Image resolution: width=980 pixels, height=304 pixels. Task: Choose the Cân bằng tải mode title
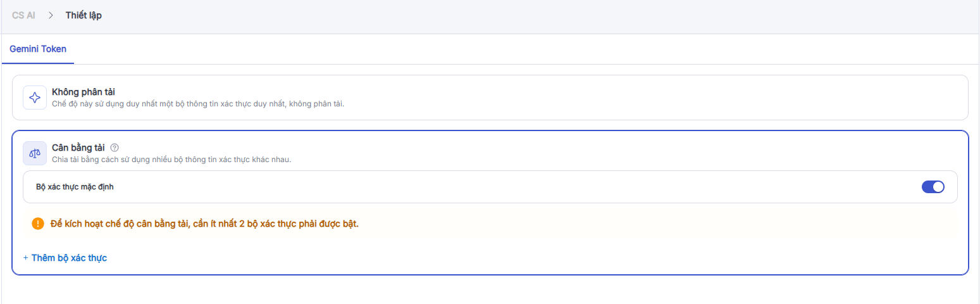pyautogui.click(x=78, y=148)
